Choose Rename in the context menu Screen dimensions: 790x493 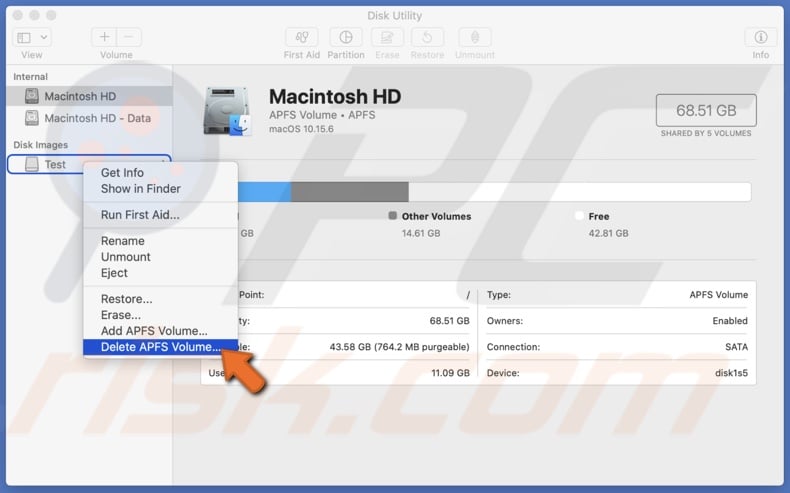[160, 241]
